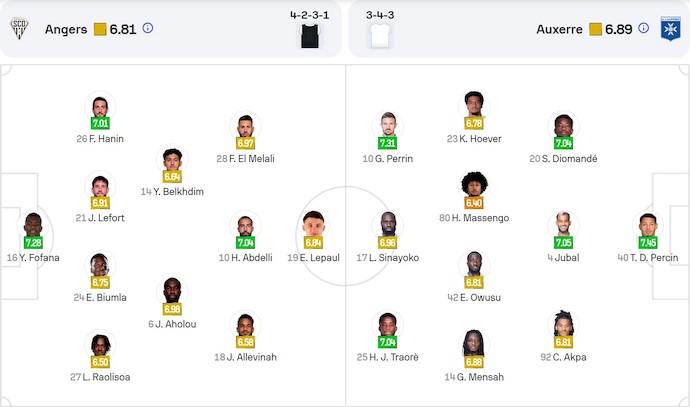The height and width of the screenshot is (407, 690).
Task: Click the yellow square beside Auxerre rating
Action: pos(595,29)
